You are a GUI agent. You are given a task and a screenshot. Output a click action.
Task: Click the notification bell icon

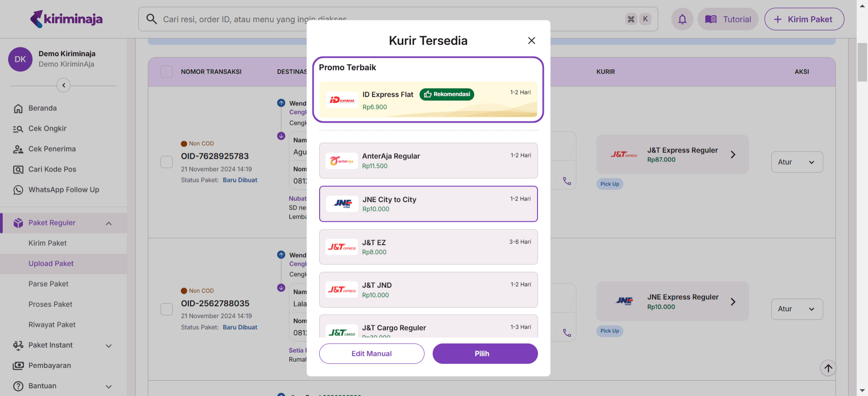682,19
